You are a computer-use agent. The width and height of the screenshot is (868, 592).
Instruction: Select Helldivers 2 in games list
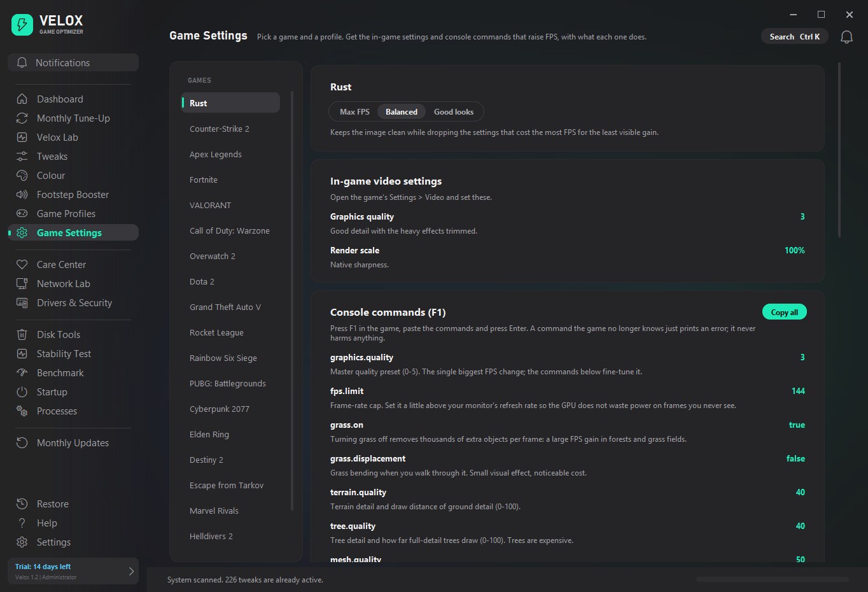pos(231,536)
